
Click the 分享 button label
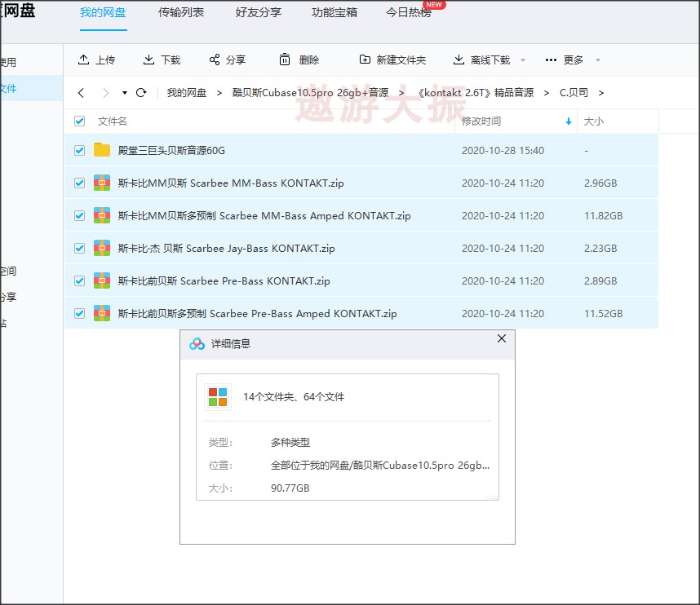[x=236, y=60]
